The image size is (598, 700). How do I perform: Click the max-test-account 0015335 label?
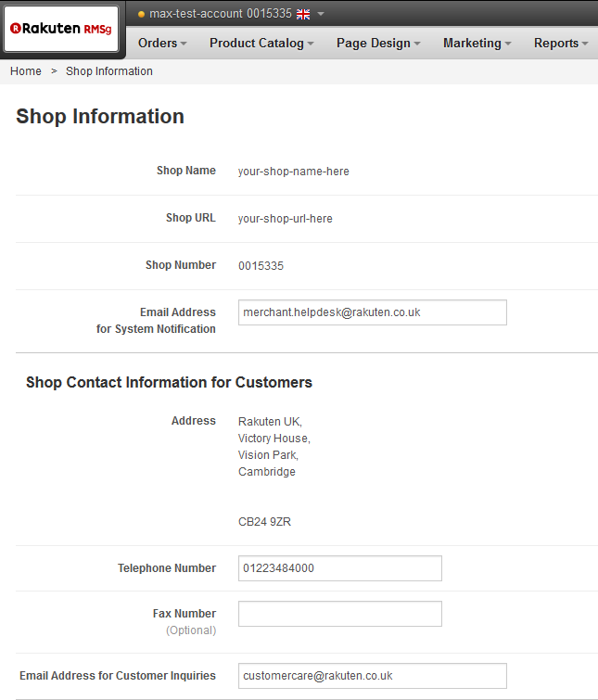click(221, 14)
